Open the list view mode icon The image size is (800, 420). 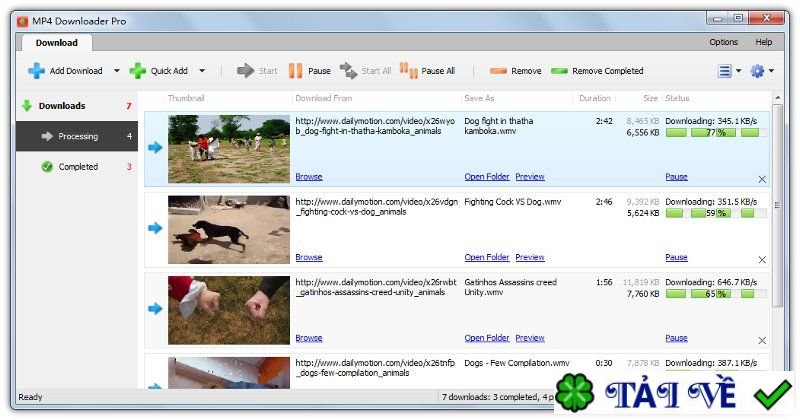pyautogui.click(x=724, y=71)
